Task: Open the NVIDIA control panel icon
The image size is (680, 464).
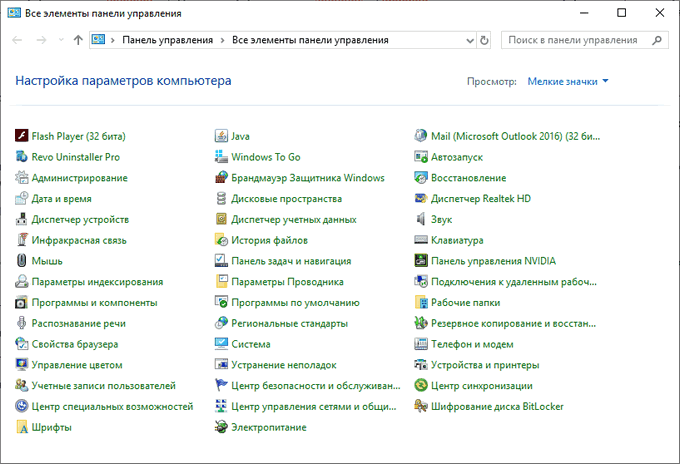Action: coord(423,261)
